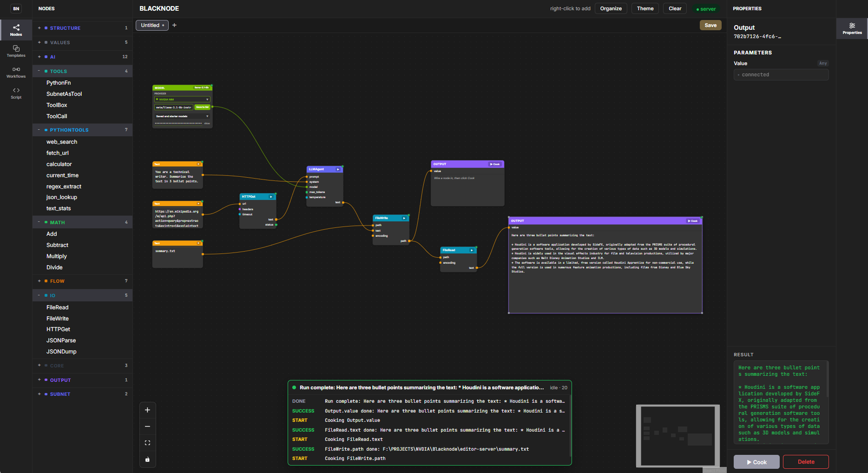This screenshot has width=868, height=473.
Task: Expand the STRUCTURE category
Action: [x=82, y=28]
